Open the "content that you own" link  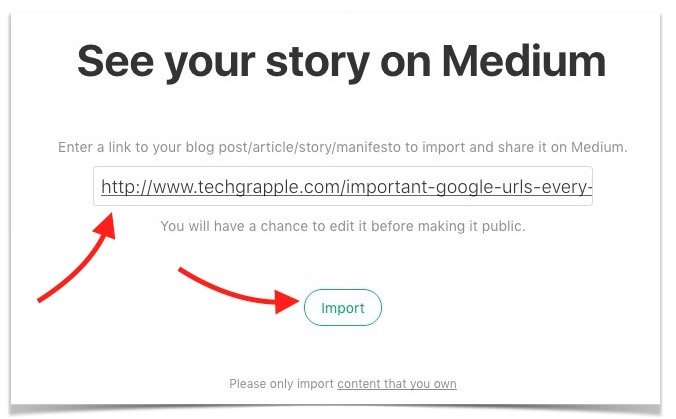[x=397, y=383]
